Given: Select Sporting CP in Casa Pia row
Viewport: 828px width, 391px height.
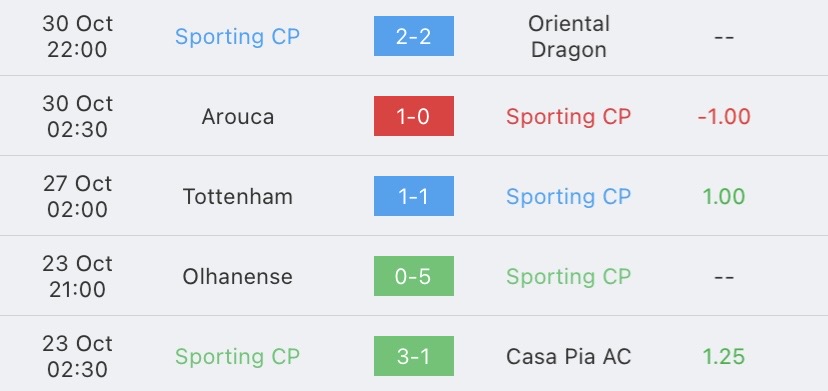Looking at the screenshot, I should pyautogui.click(x=237, y=357).
